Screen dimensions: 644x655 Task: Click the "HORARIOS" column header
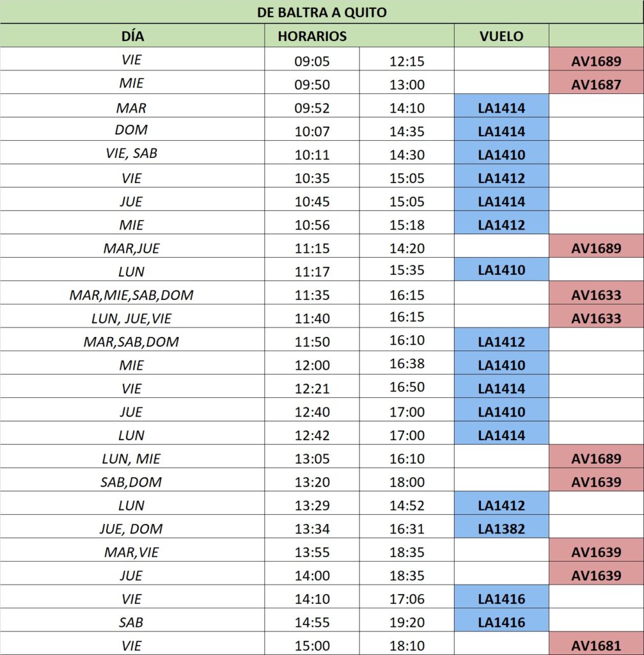point(312,36)
